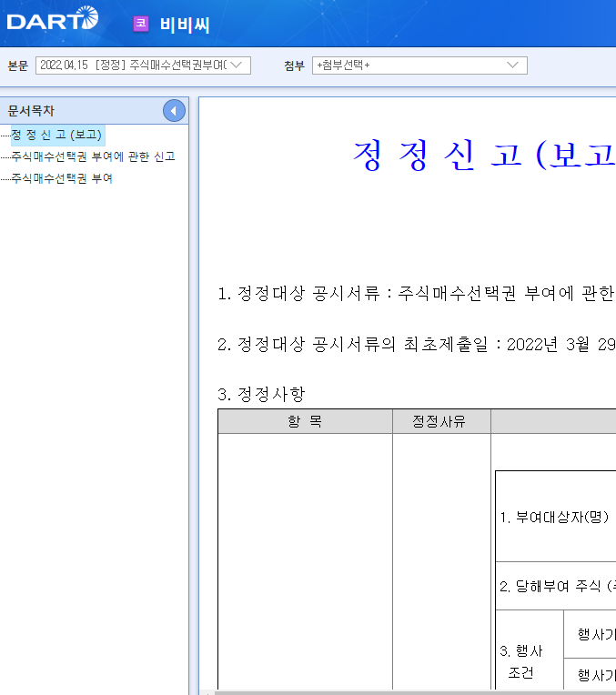Click the 3. 정정사항 heading
Viewport: 616px width, 695px height.
261,394
